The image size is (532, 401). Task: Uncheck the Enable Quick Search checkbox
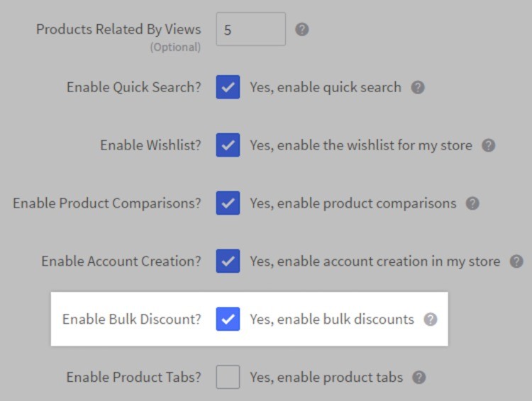[x=228, y=88]
